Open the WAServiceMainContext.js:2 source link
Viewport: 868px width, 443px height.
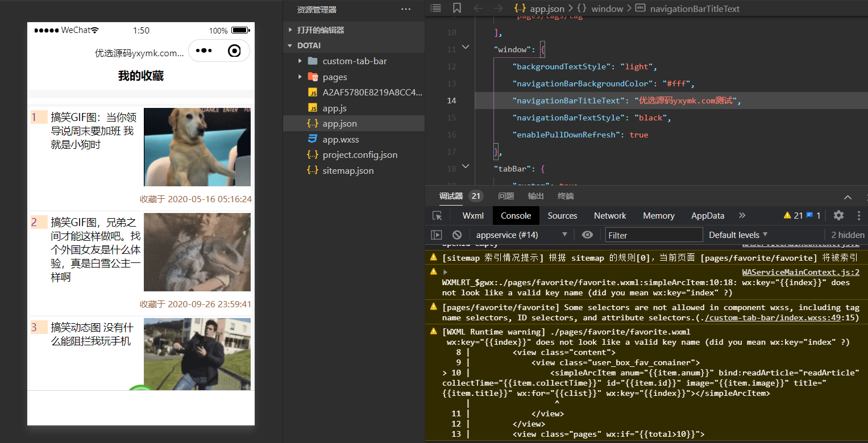click(801, 272)
